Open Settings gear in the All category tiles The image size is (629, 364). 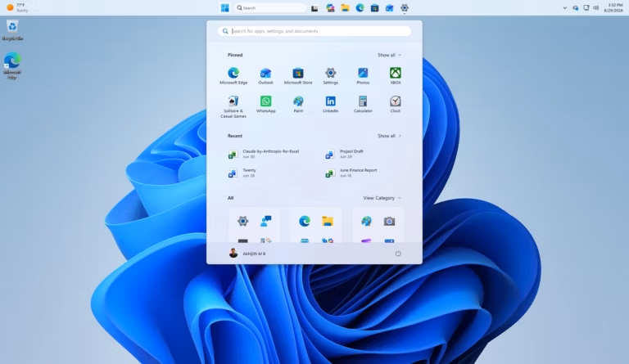click(242, 221)
